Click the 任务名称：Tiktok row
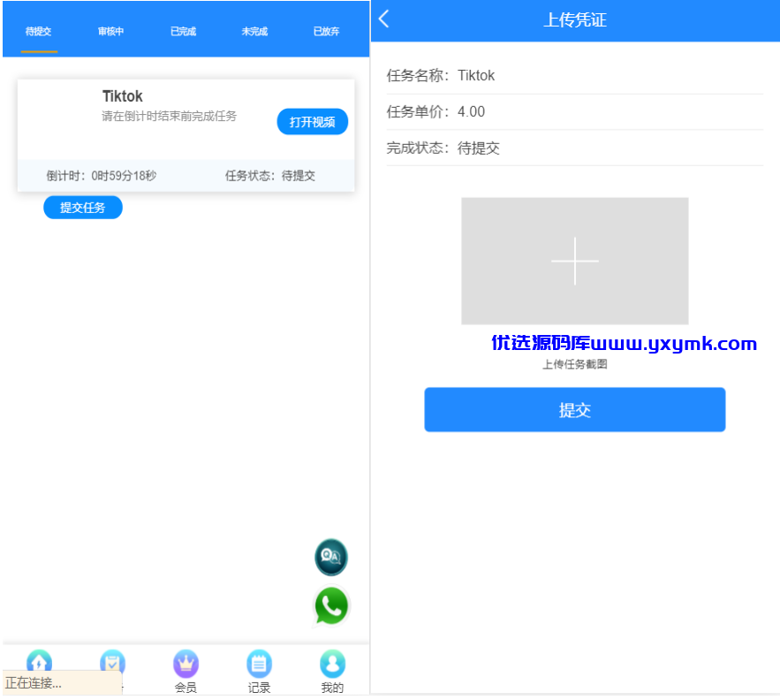Screen dimensions: 780x700 574,76
